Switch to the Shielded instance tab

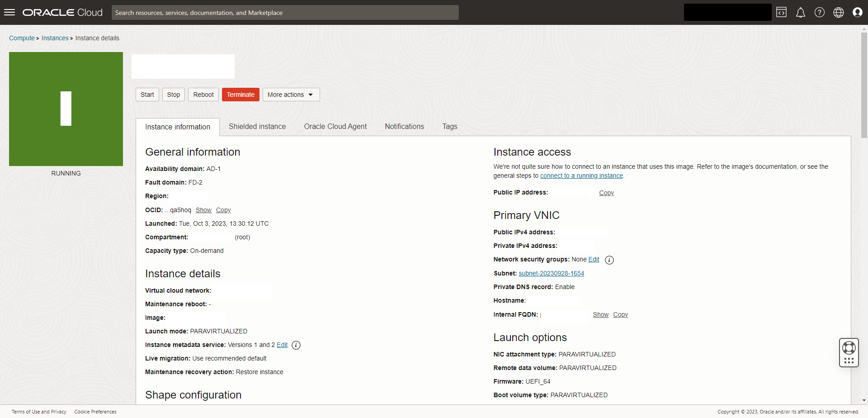[x=257, y=127]
